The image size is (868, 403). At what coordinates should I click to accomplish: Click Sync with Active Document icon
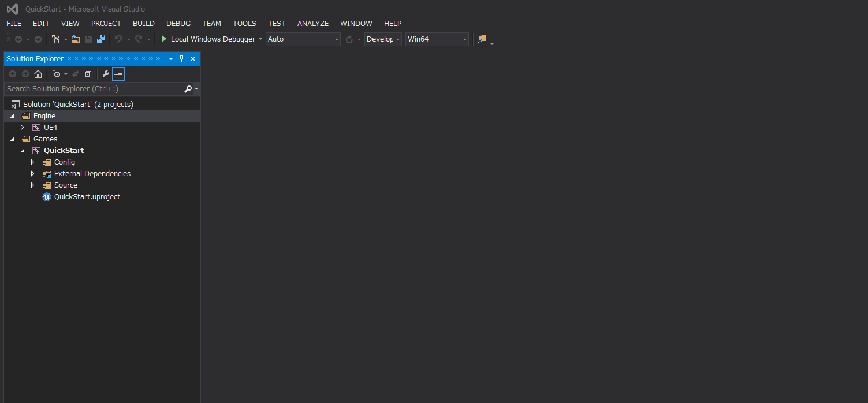pyautogui.click(x=76, y=74)
